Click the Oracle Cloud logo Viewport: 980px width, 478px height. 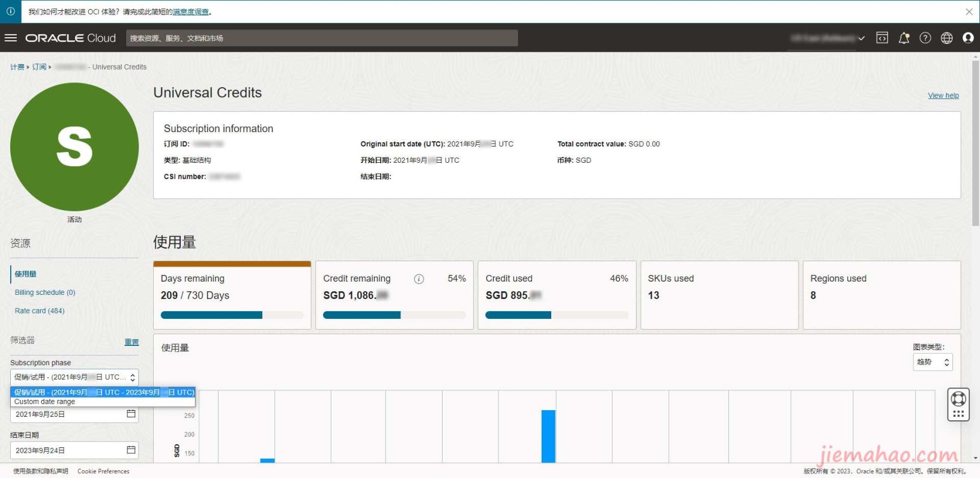(70, 38)
